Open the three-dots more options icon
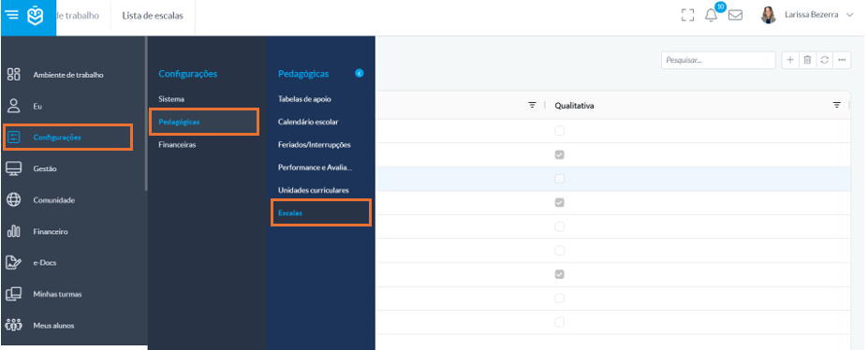Image resolution: width=868 pixels, height=350 pixels. point(842,60)
